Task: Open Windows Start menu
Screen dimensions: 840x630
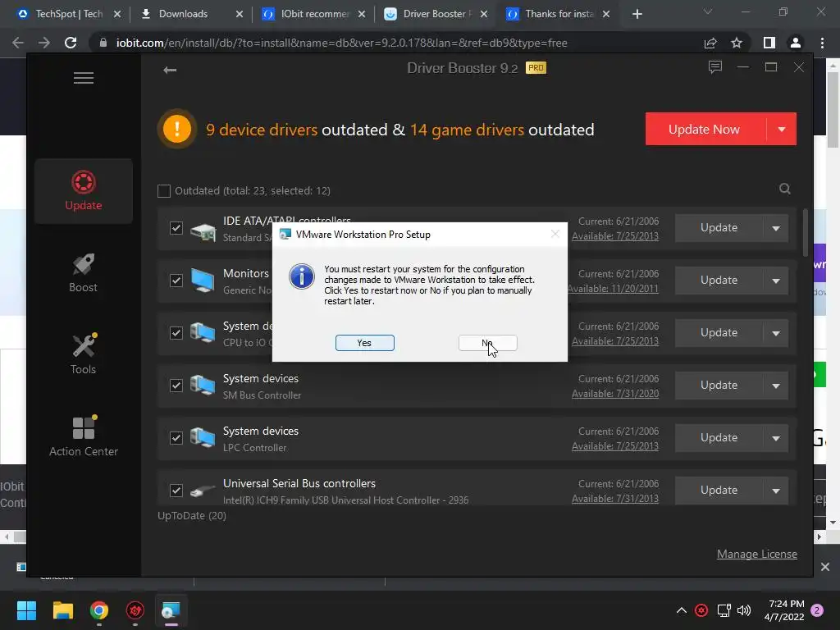Action: coord(26,610)
